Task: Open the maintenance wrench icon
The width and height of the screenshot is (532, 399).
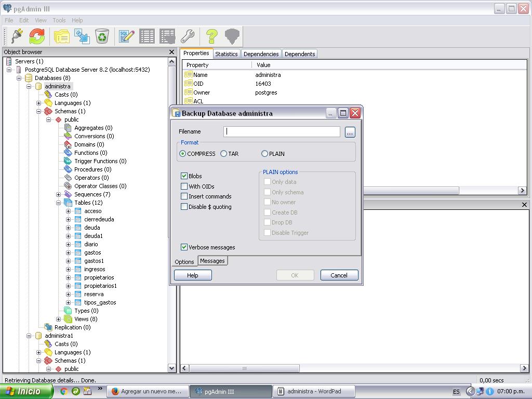Action: tap(187, 36)
